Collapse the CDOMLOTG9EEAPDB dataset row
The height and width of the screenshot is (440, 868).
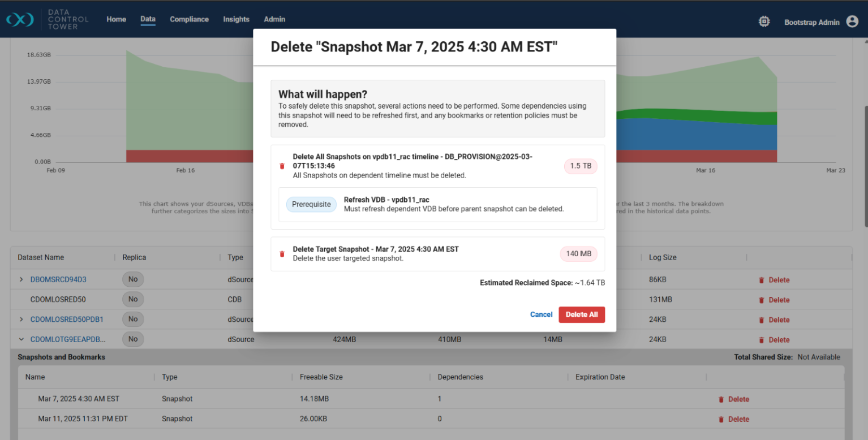point(22,339)
